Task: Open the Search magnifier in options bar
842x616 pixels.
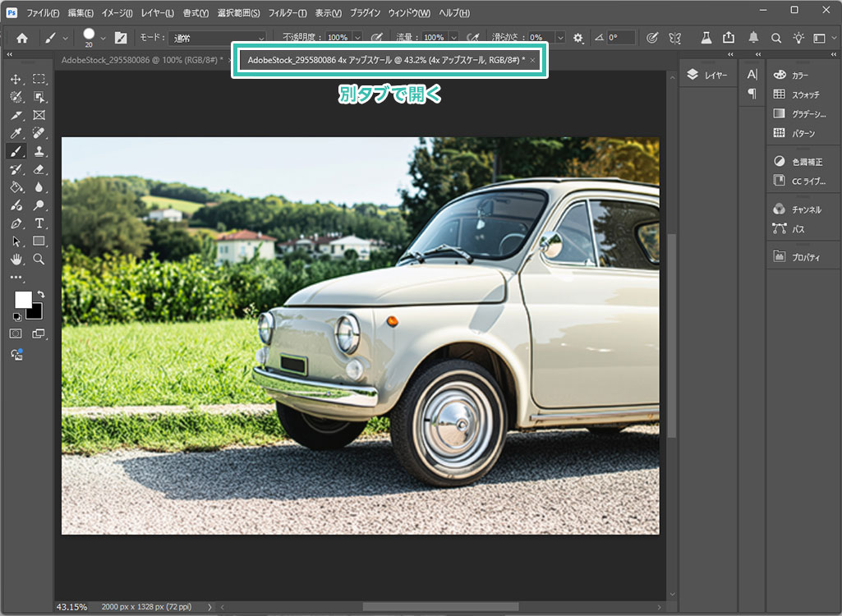Action: tap(776, 38)
